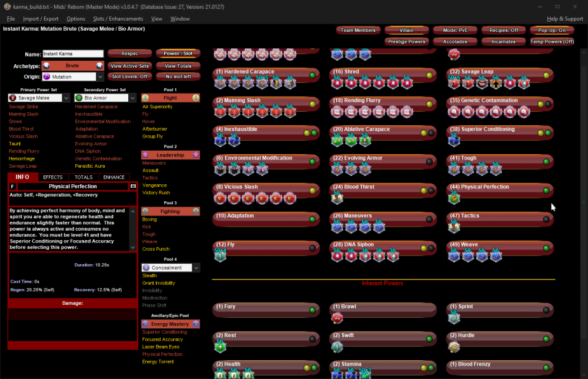Screen dimensions: 588x379
Task: Click an enhancement slot under Tough
Action: (455, 169)
